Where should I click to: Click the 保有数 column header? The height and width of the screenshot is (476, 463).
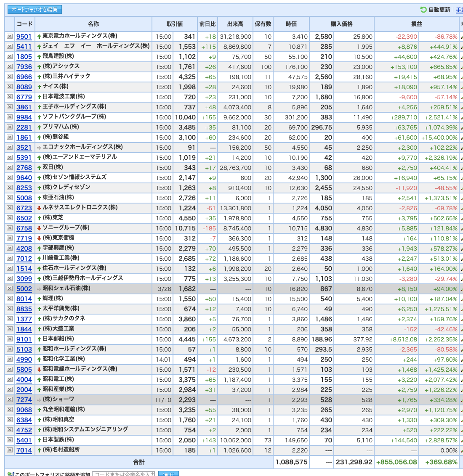(x=263, y=24)
